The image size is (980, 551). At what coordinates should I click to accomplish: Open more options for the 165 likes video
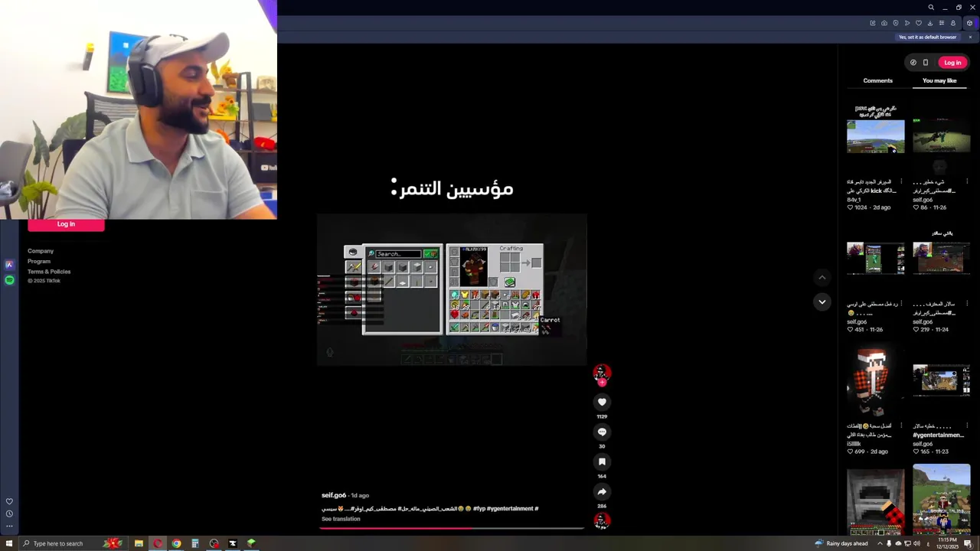coord(967,425)
